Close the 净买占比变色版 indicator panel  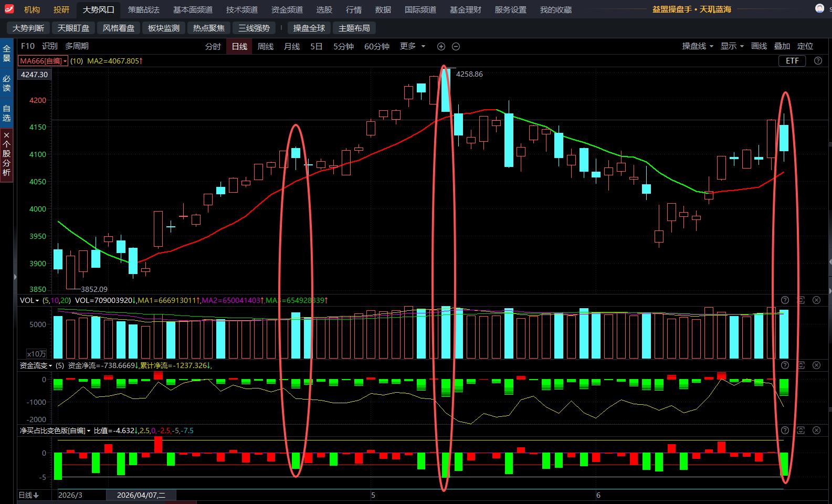pos(816,430)
